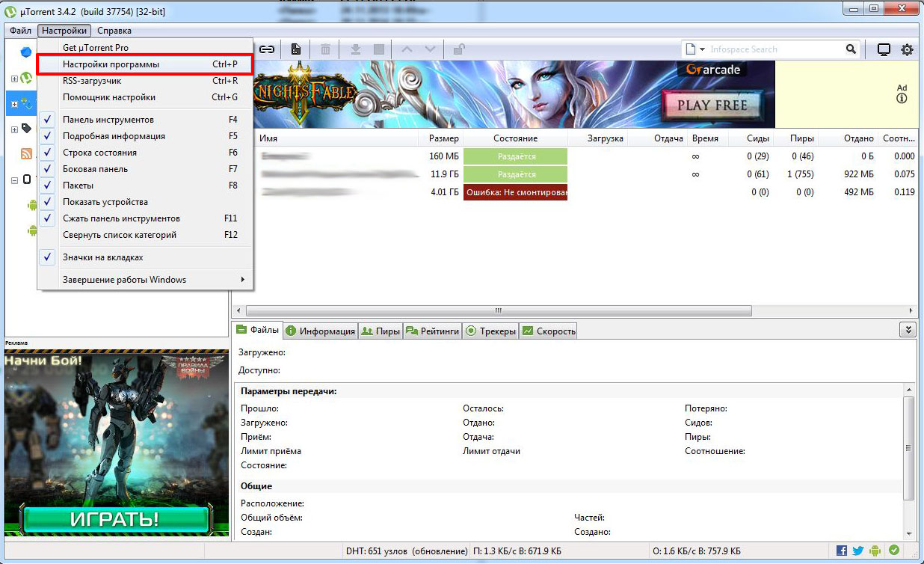
Task: Move torrent up the queue
Action: pyautogui.click(x=407, y=49)
